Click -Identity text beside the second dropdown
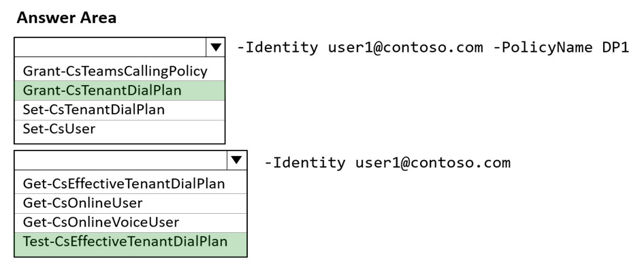 click(305, 163)
